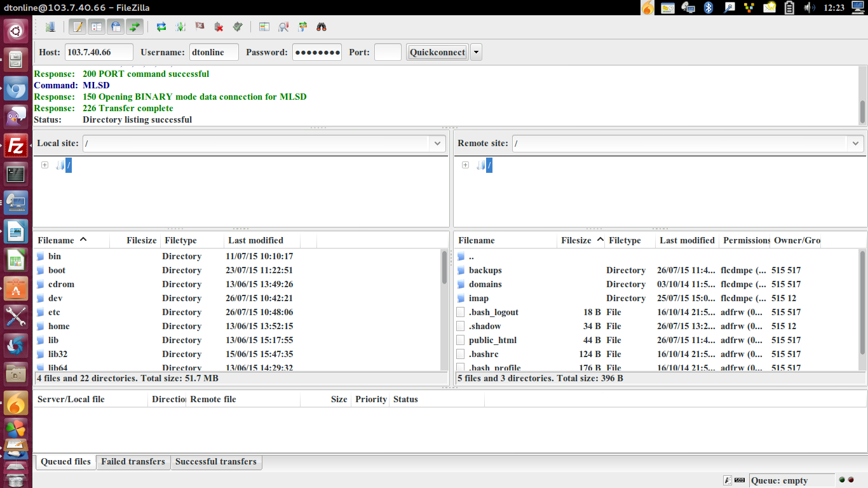Toggle the transfer queue display
Image resolution: width=868 pixels, height=488 pixels.
135,27
